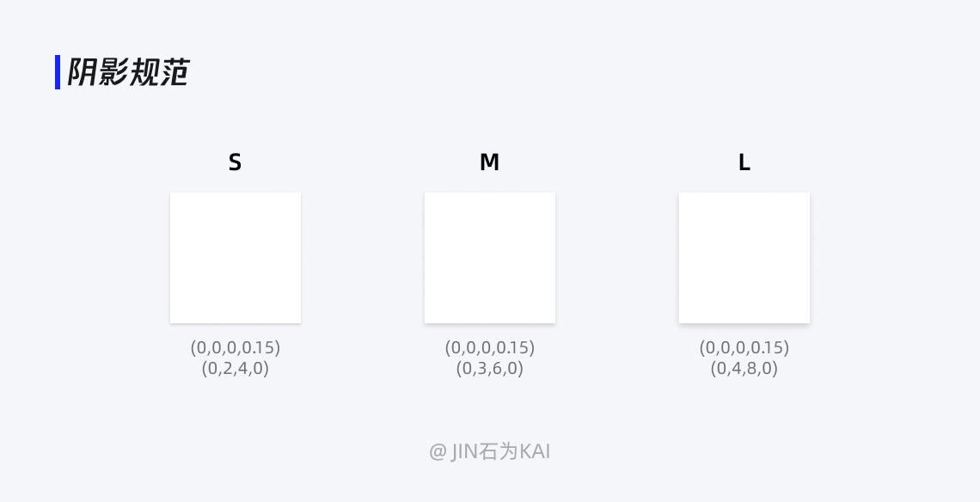Screen dimensions: 980x502
Task: Click the blue vertical bar beside the title
Action: 58,72
